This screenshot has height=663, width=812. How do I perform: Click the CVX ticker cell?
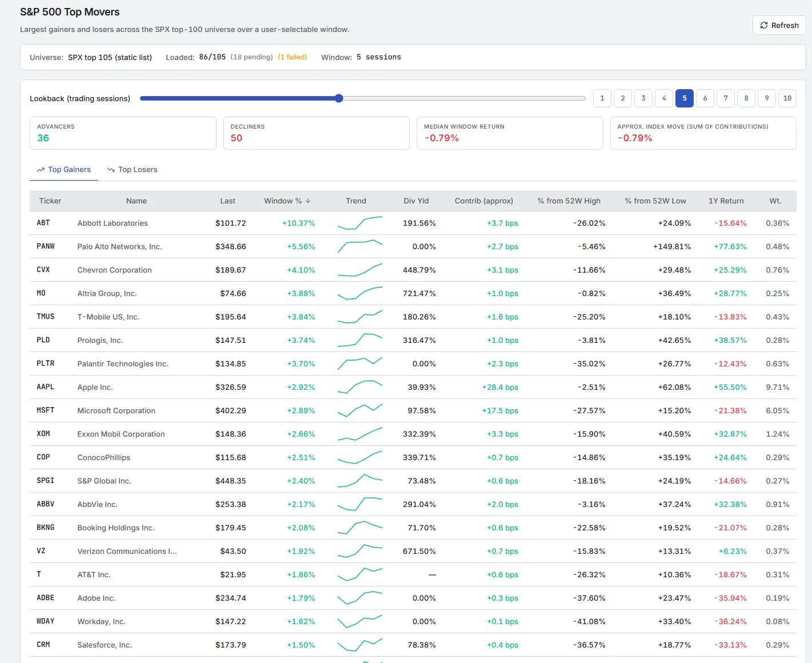click(43, 270)
